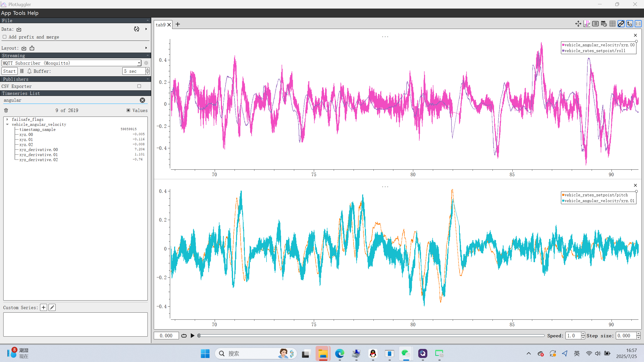Increase Buffer seconds with up arrow
The width and height of the screenshot is (644, 362).
(148, 69)
